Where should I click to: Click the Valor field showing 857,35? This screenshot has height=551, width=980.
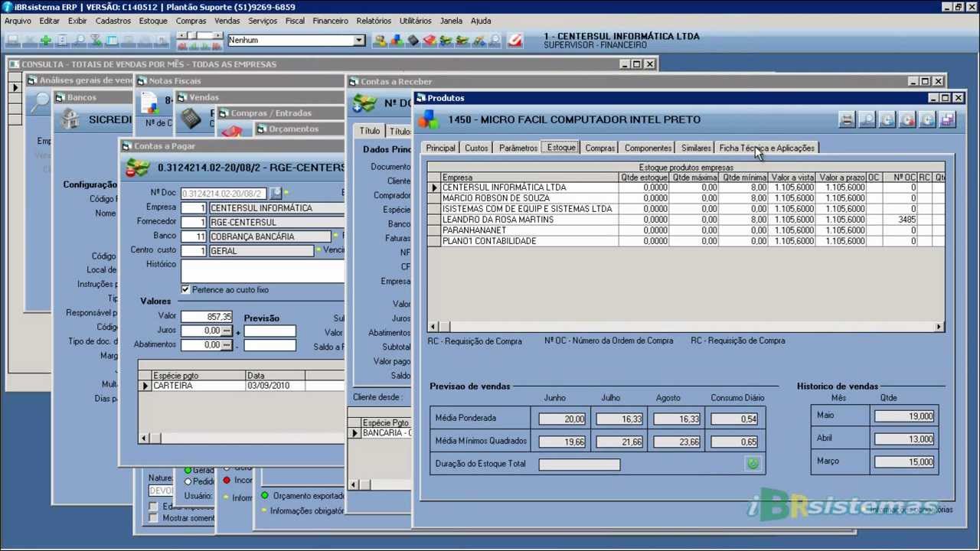pos(206,317)
